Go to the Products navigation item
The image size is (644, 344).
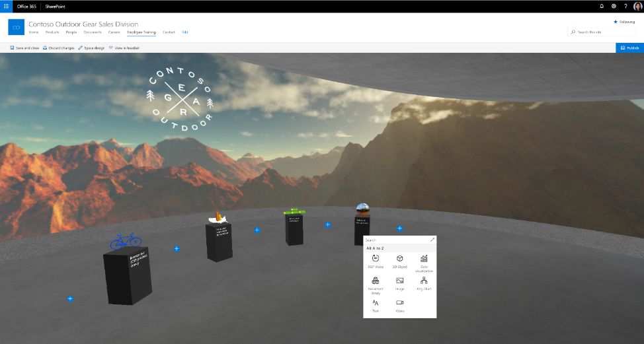point(52,32)
